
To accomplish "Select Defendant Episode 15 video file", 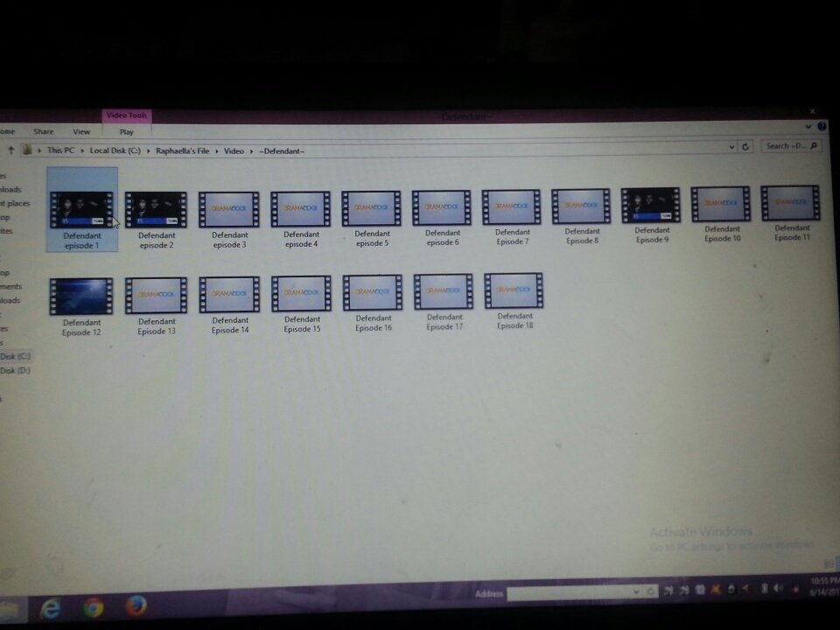I will click(x=302, y=304).
